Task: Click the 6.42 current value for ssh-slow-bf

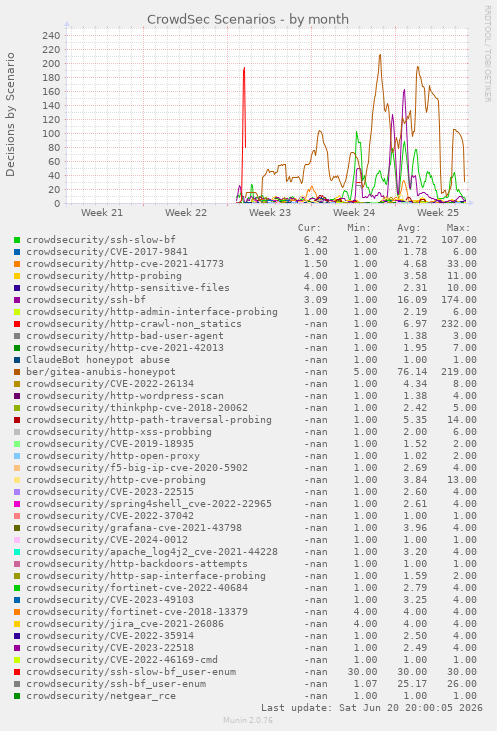Action: coord(316,240)
